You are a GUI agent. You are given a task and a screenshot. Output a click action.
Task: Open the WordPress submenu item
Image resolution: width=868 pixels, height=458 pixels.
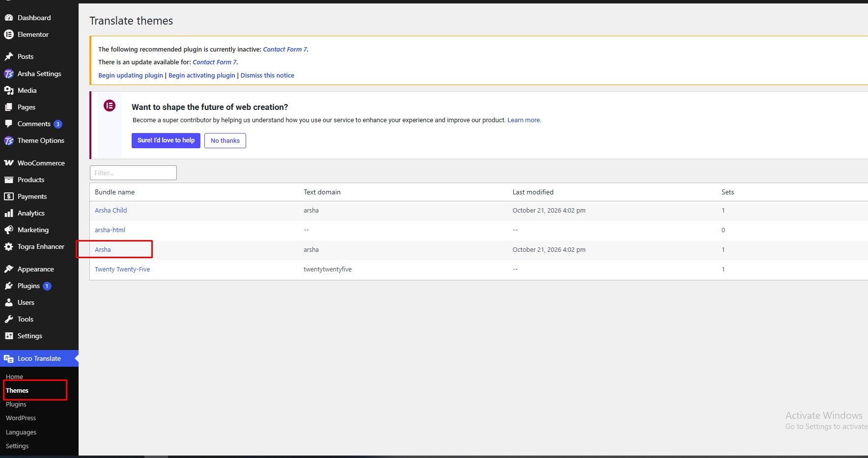tap(21, 418)
